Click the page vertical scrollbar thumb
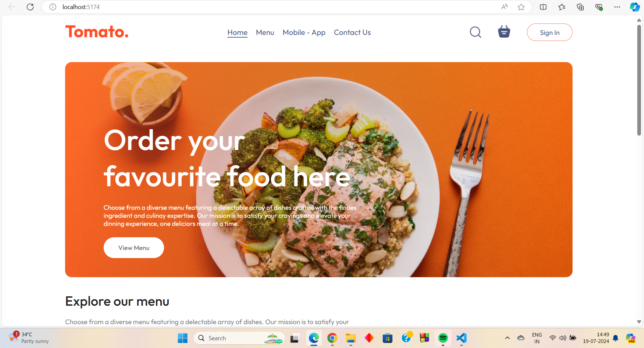 [639, 80]
